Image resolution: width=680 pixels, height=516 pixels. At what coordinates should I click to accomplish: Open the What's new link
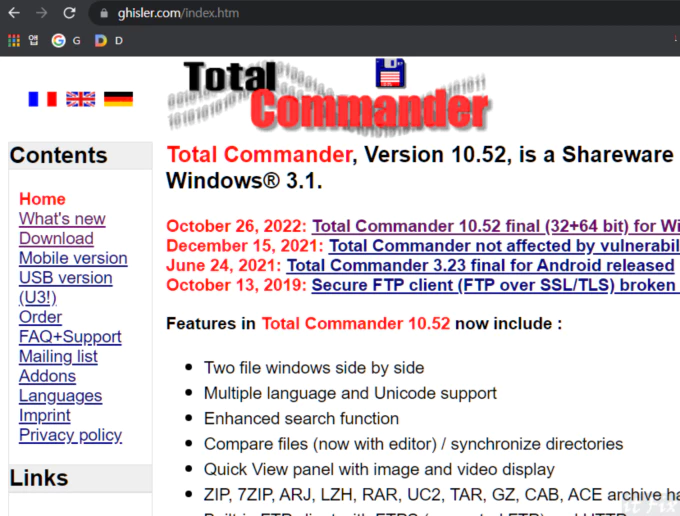[x=62, y=219]
